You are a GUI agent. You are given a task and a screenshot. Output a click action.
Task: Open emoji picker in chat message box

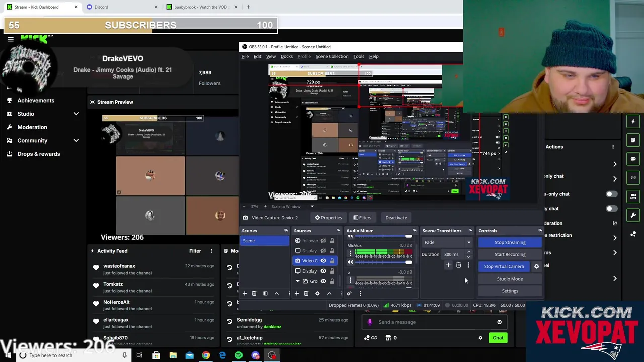pyautogui.click(x=499, y=322)
